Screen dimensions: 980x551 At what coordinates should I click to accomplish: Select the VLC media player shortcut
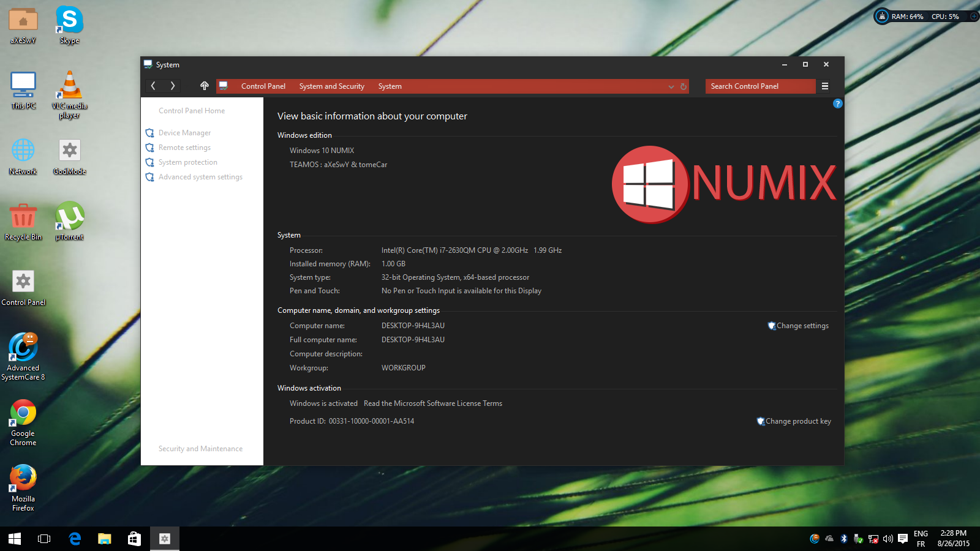coord(69,94)
